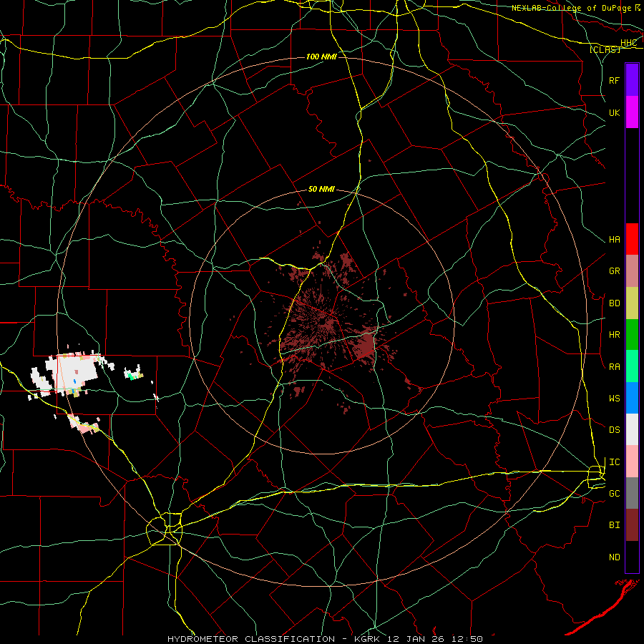Viewport: 644px width, 644px height.
Task: Click the HYDROMETEOR CLASSIFICATION title text
Action: click(x=251, y=639)
